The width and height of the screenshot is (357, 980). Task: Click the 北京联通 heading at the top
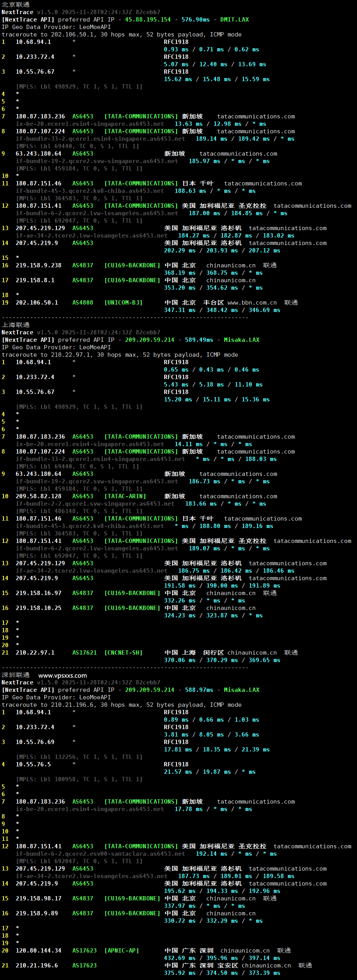(16, 5)
